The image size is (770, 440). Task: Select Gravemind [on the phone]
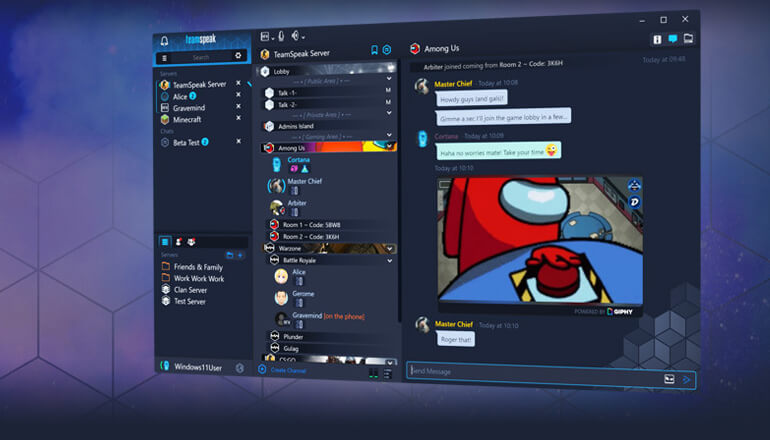328,316
